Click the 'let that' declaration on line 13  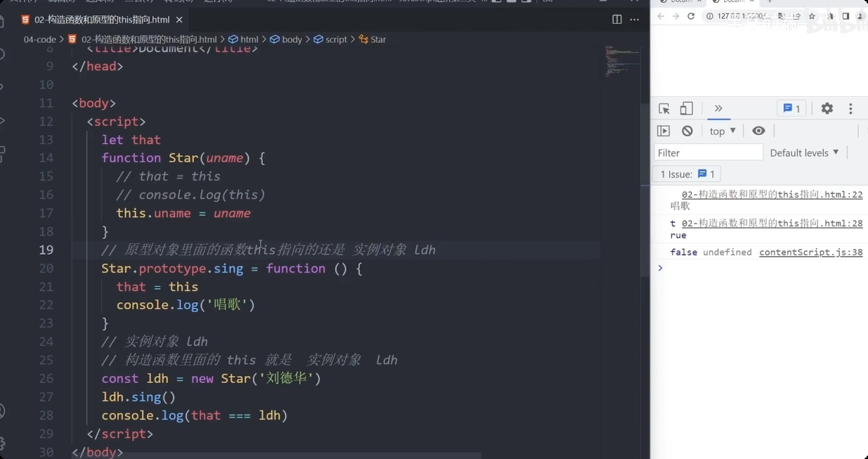[131, 140]
